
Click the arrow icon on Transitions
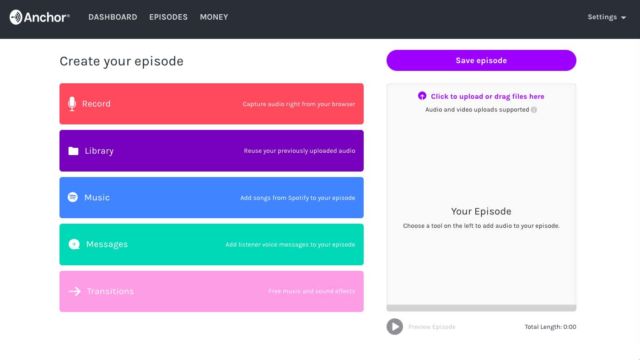(x=75, y=291)
